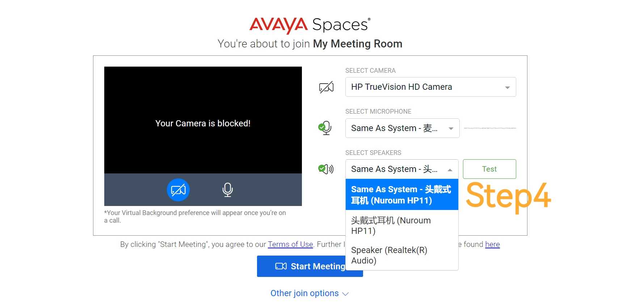Click the microphone level indicator bar
Viewport: 644px width, 303px height.
pos(490,128)
